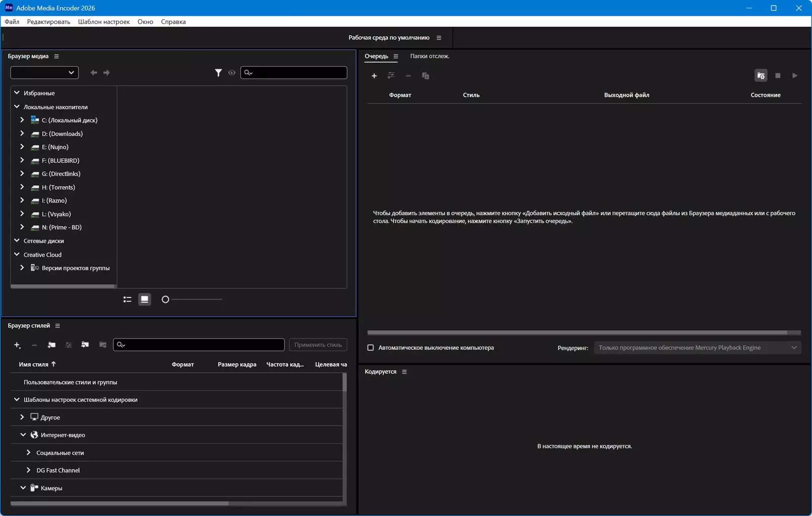Expand the D: (Downloads) drive
812x516 pixels.
[22, 134]
